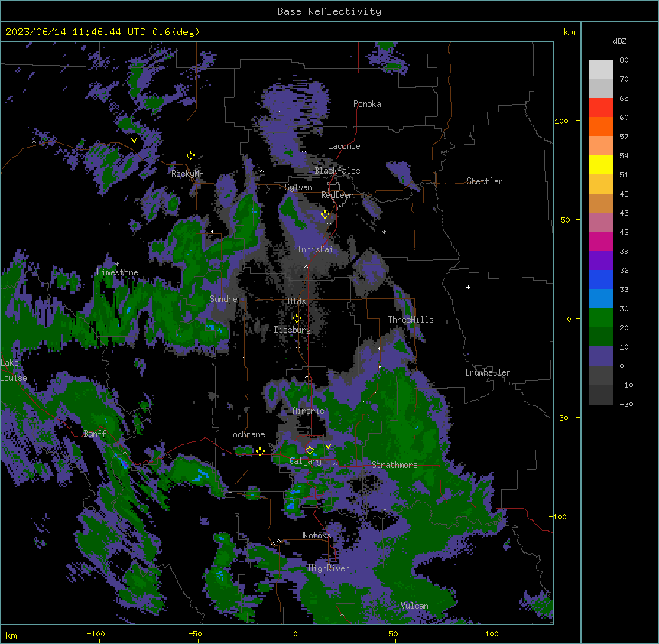Pick the bright yellow swatch in the dBZ legend
Image resolution: width=659 pixels, height=644 pixels.
pos(601,164)
